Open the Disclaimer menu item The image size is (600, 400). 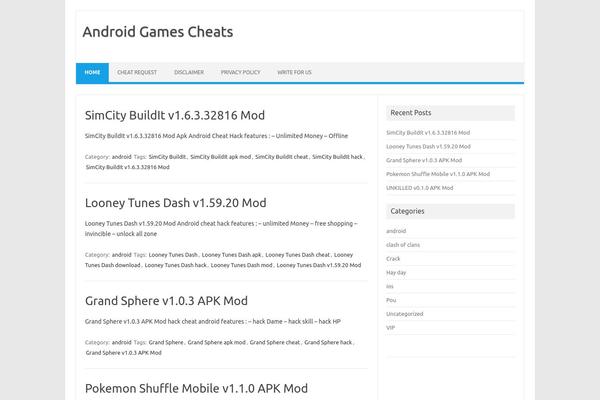(189, 72)
